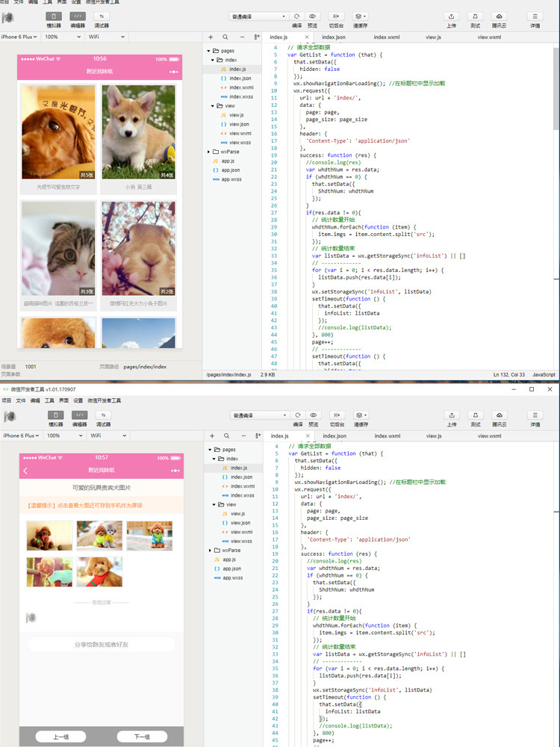Open the 设置 menu in the lower window

pyautogui.click(x=78, y=400)
